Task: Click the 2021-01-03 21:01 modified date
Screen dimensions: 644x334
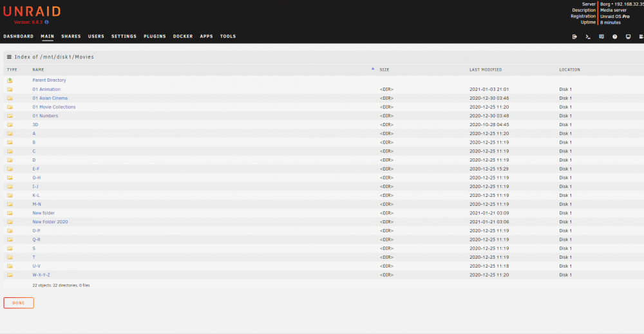Action: [489, 89]
